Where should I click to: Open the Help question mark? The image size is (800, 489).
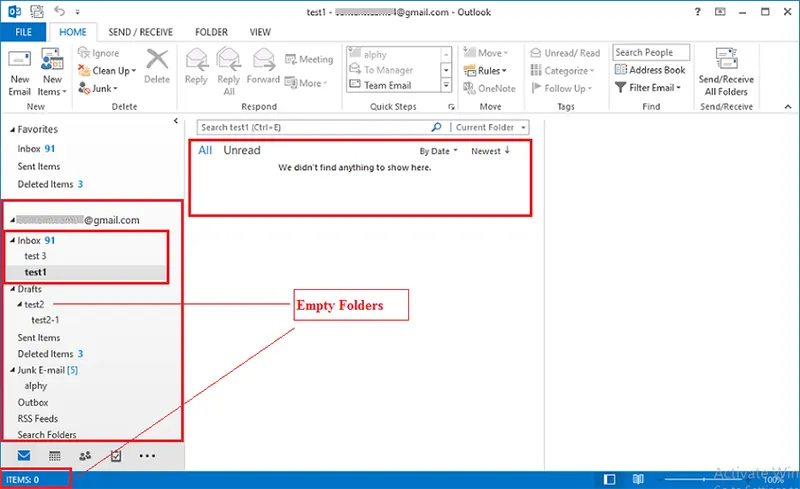[697, 11]
